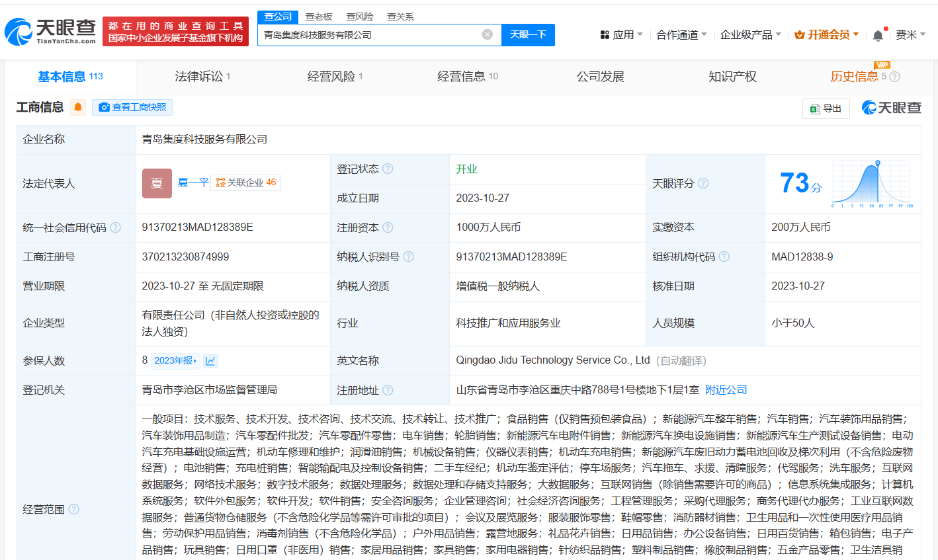
Task: Click the 夏 avatar of legal representative
Action: [x=157, y=183]
